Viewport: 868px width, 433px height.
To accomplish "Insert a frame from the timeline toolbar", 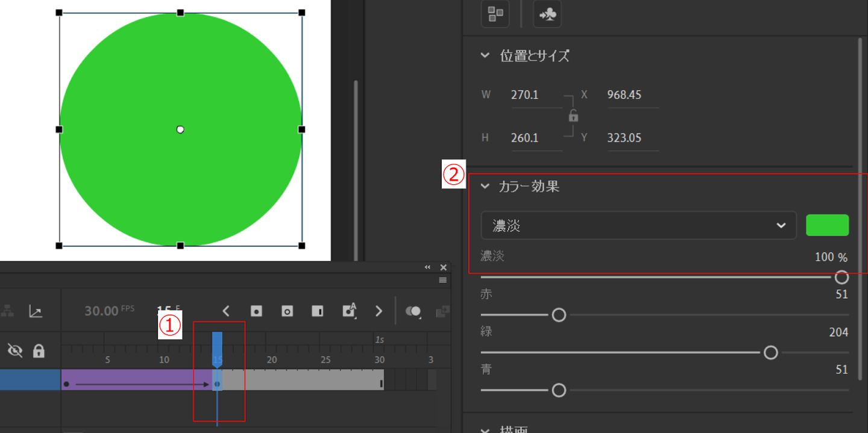I will (x=317, y=311).
